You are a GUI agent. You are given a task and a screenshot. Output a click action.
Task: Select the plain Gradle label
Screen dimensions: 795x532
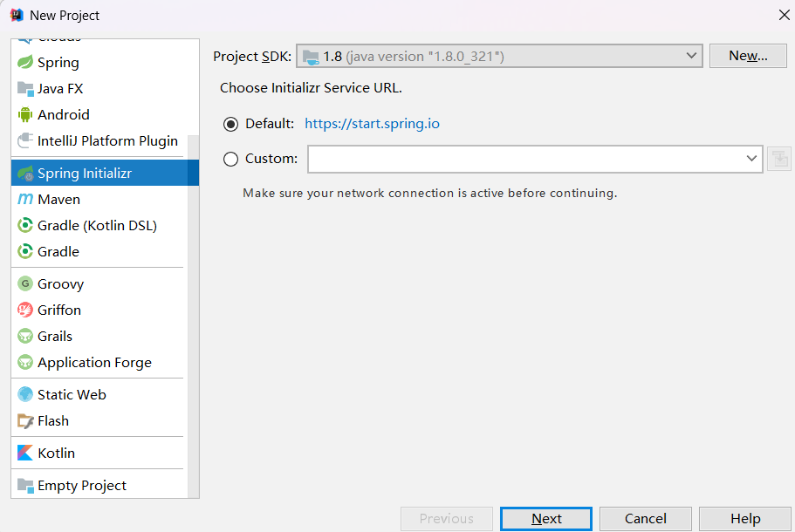[58, 252]
